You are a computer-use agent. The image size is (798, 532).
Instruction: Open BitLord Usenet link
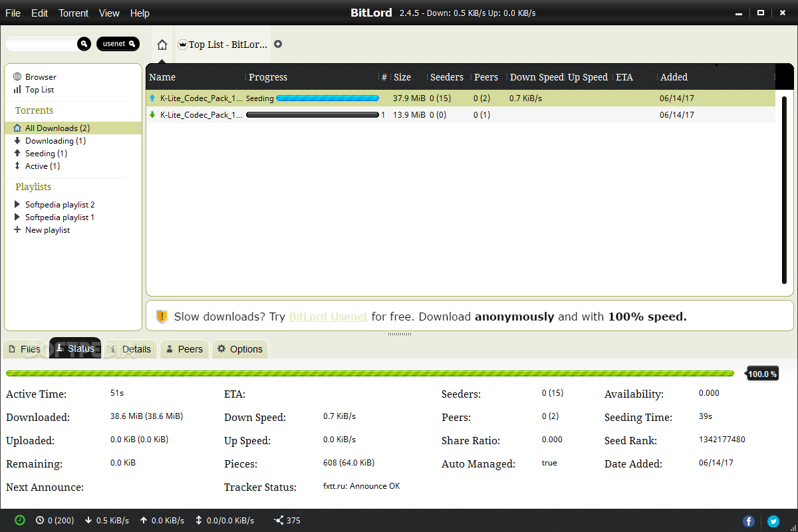click(328, 317)
